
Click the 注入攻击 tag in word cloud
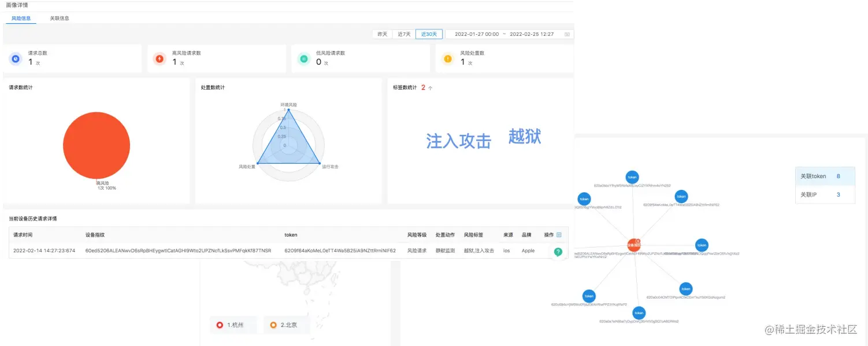tap(459, 141)
